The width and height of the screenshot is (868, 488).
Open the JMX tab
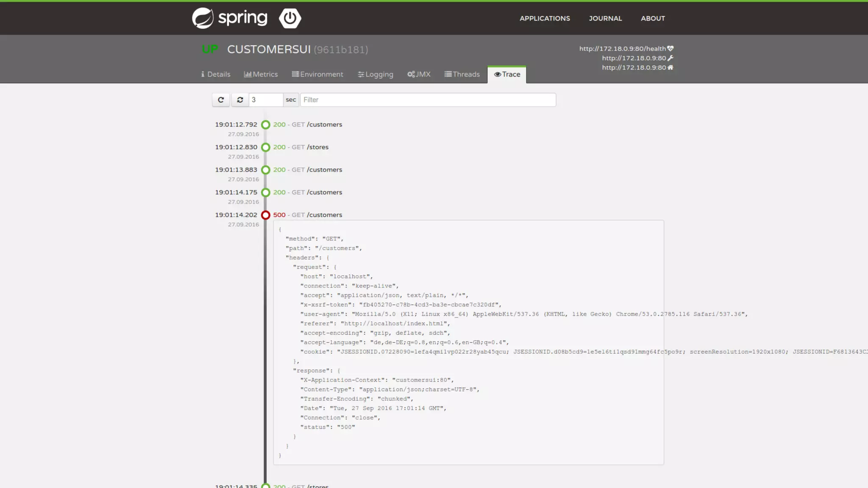click(419, 75)
